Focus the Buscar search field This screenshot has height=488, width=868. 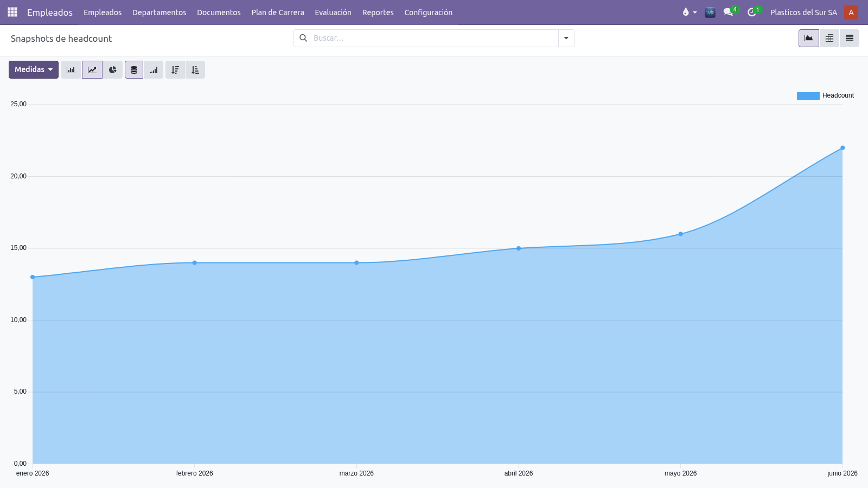click(x=435, y=38)
